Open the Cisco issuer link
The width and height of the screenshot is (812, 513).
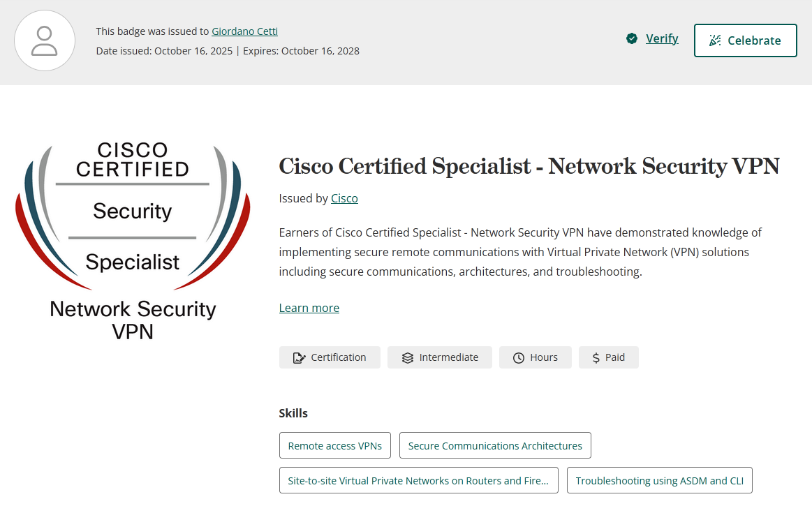click(x=344, y=198)
